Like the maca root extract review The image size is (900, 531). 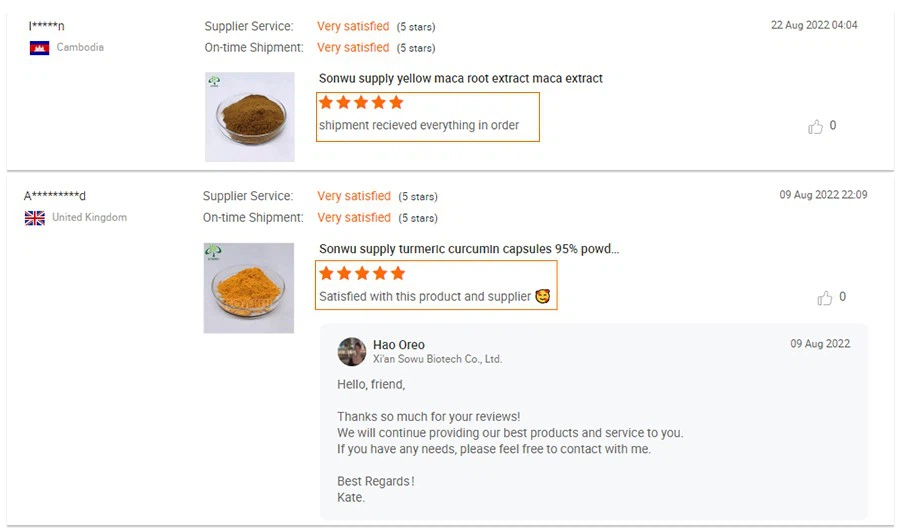tap(816, 127)
